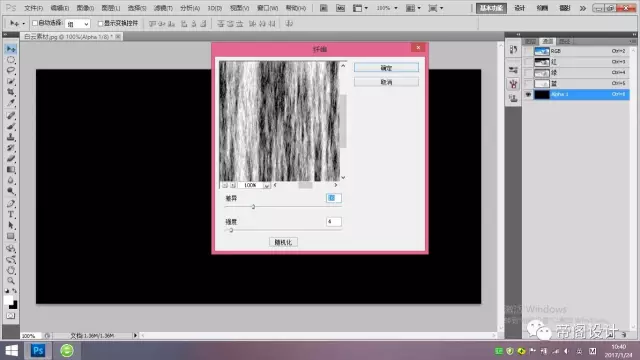Viewport: 640px width, 360px height.
Task: Toggle visibility of the RGB channel
Action: tap(528, 51)
